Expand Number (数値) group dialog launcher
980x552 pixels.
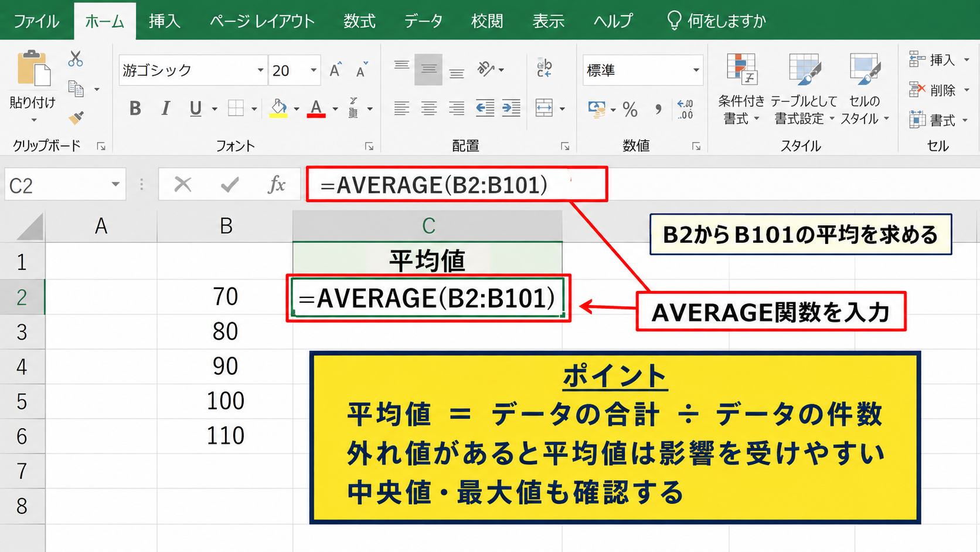pos(696,146)
